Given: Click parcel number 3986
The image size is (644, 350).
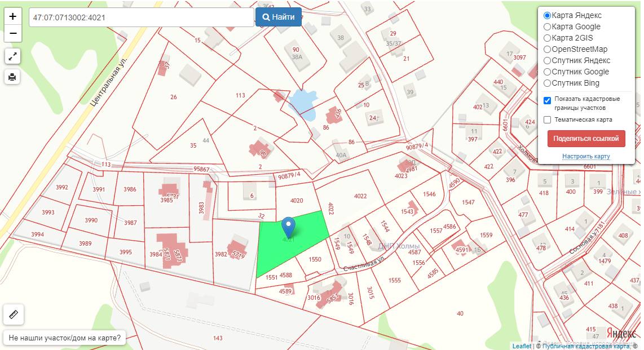Looking at the screenshot, I should (130, 189).
